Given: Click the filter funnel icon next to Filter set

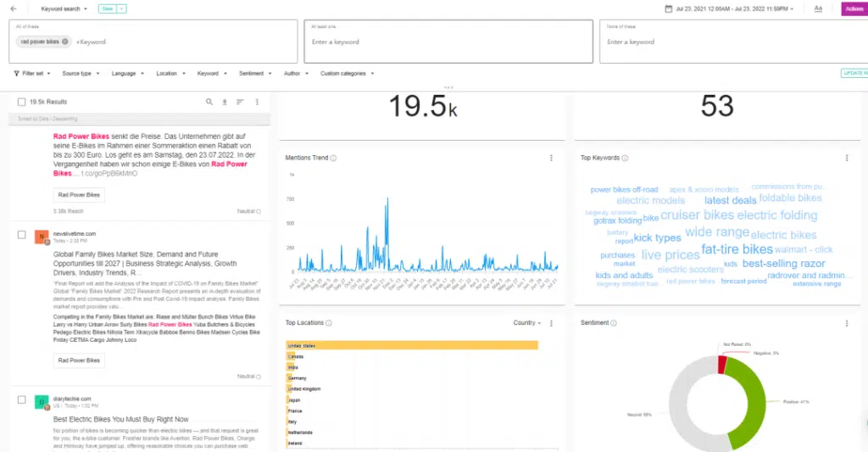Looking at the screenshot, I should pyautogui.click(x=17, y=73).
